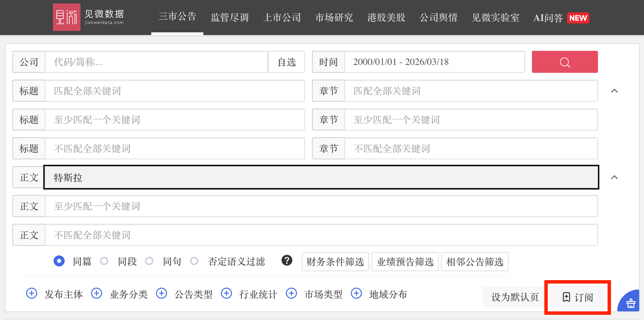Click the 财务条件筛选 button

335,262
